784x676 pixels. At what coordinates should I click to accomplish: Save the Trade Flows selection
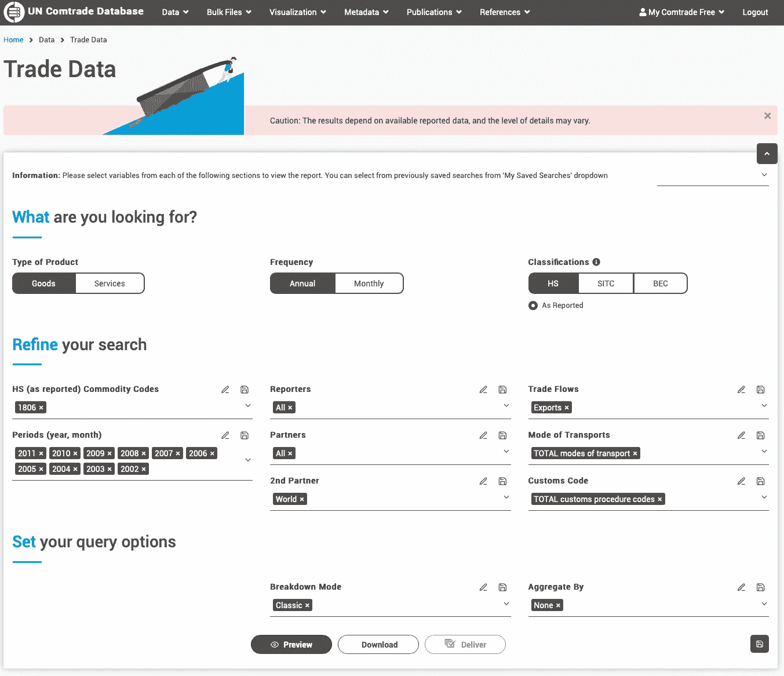pos(761,390)
